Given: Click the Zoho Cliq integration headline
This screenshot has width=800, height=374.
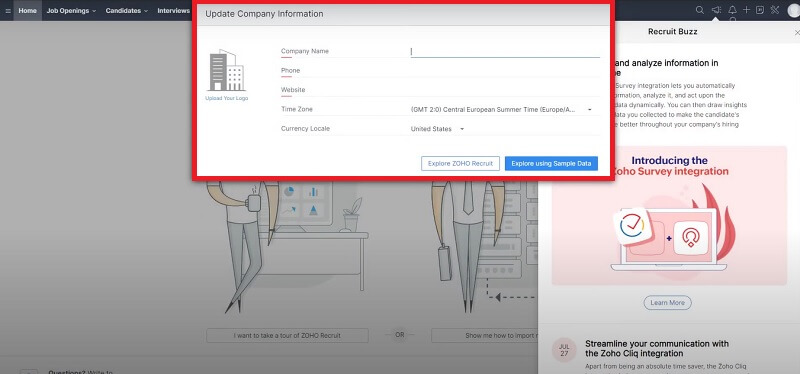Looking at the screenshot, I should (657, 348).
